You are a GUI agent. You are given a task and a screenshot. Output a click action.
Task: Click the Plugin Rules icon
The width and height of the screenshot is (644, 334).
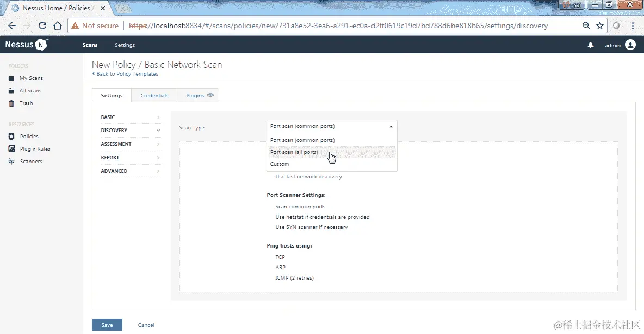pyautogui.click(x=11, y=149)
